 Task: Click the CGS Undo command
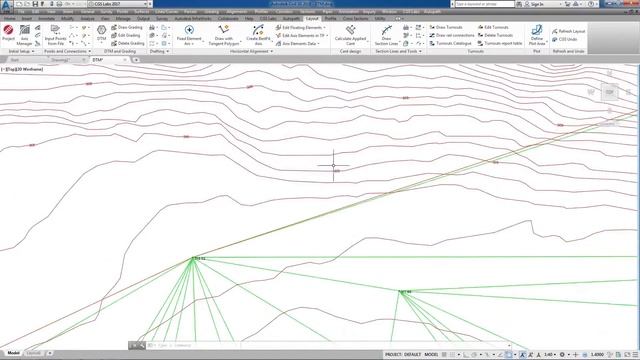click(x=564, y=40)
